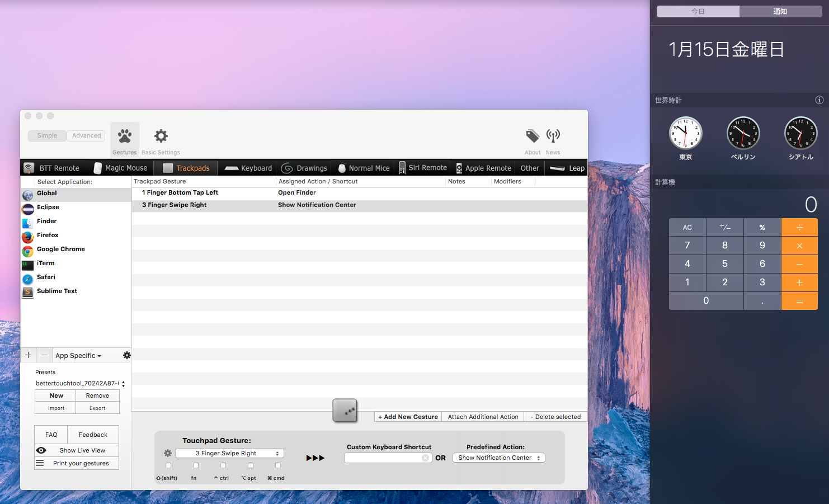
Task: Open the FAQ
Action: [50, 435]
